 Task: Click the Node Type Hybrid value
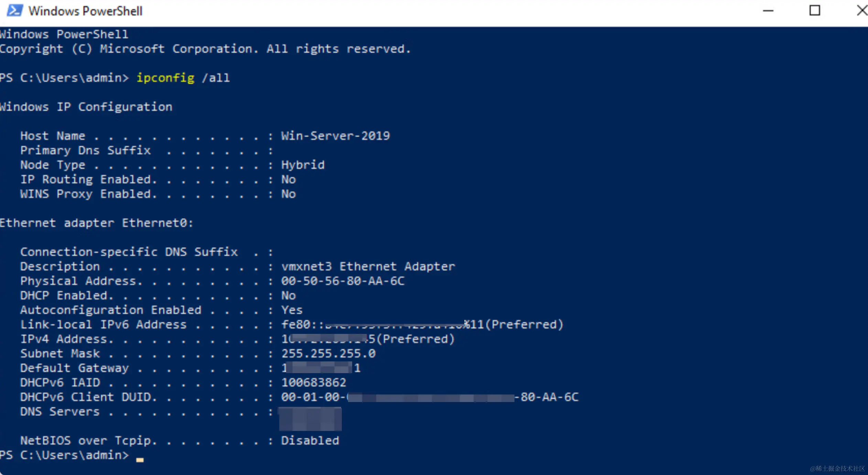303,165
